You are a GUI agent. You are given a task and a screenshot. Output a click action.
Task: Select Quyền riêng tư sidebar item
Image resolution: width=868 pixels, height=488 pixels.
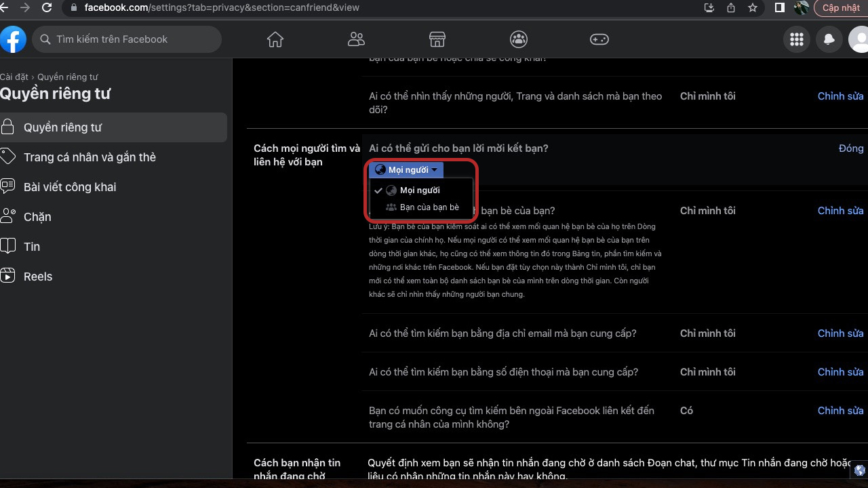[x=113, y=127]
